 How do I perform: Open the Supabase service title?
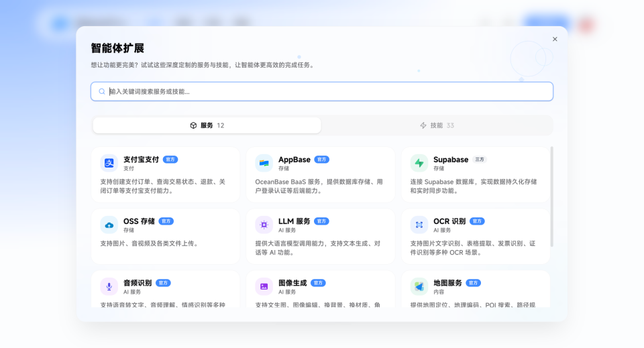pos(451,159)
